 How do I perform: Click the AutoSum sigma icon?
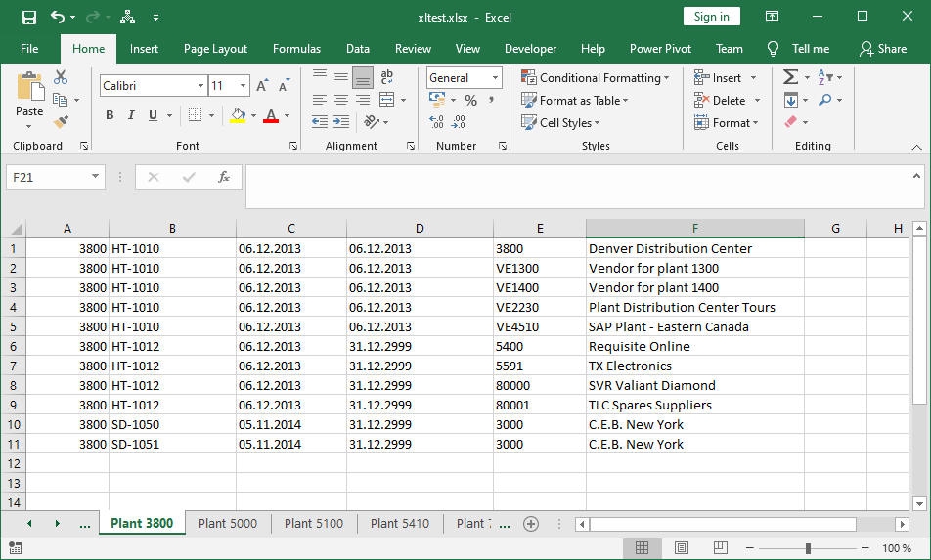[x=790, y=77]
